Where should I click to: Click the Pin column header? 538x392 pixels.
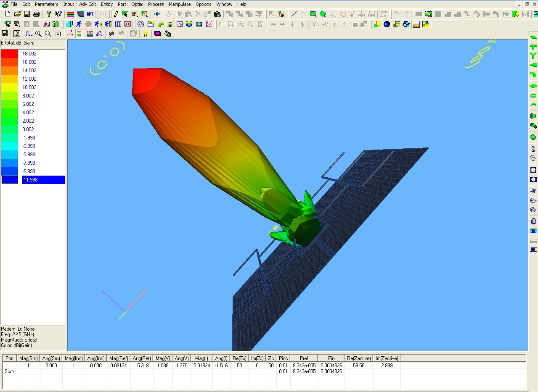tap(331, 358)
